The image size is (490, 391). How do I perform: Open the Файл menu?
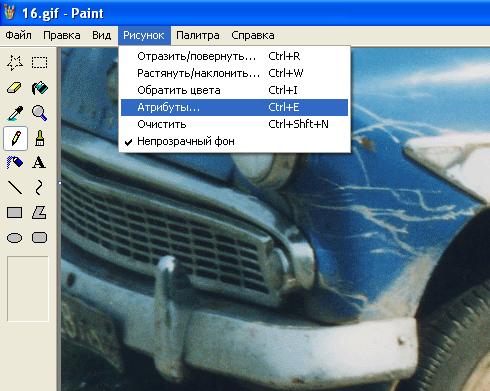[x=18, y=35]
